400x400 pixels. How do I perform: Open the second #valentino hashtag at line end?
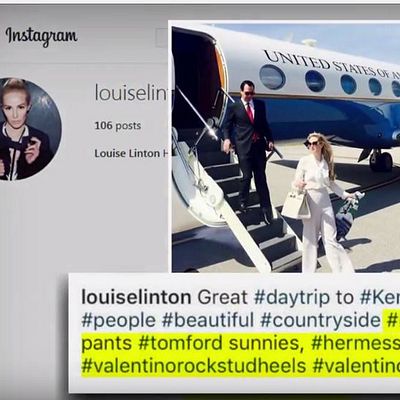[356, 366]
